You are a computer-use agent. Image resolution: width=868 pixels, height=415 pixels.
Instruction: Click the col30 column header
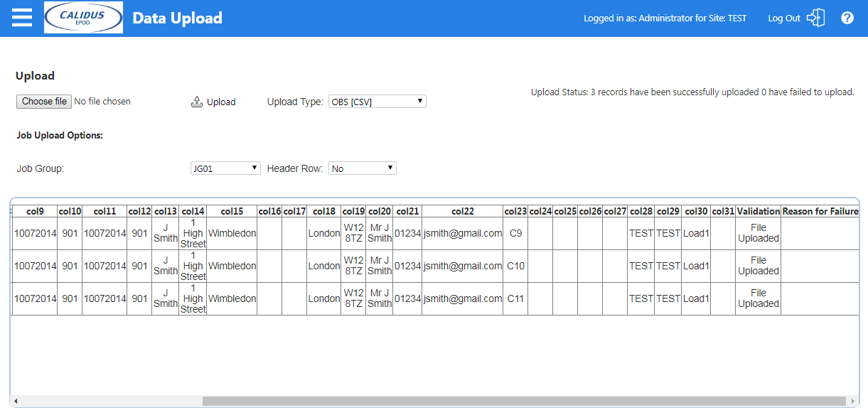(696, 211)
